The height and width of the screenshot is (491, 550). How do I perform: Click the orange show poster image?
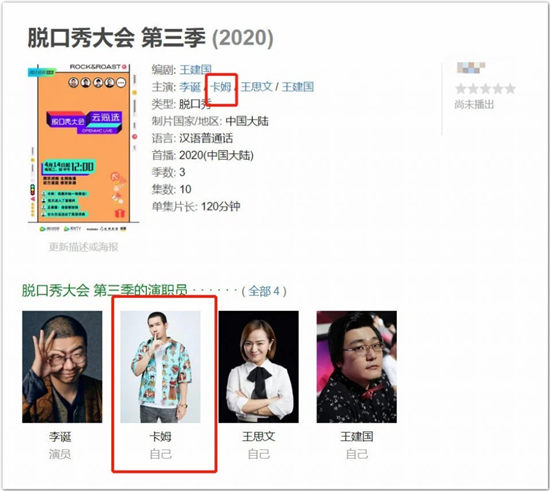point(83,148)
